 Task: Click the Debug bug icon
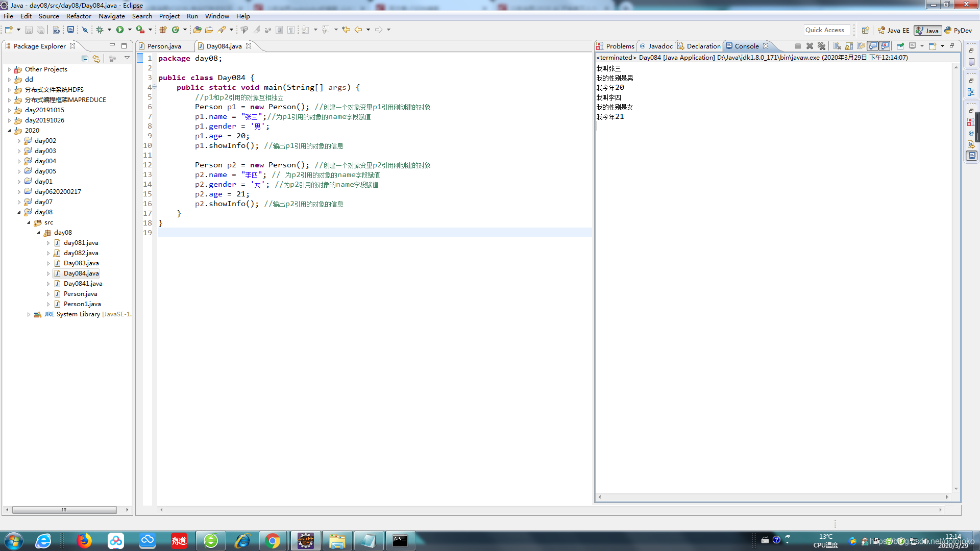point(100,30)
